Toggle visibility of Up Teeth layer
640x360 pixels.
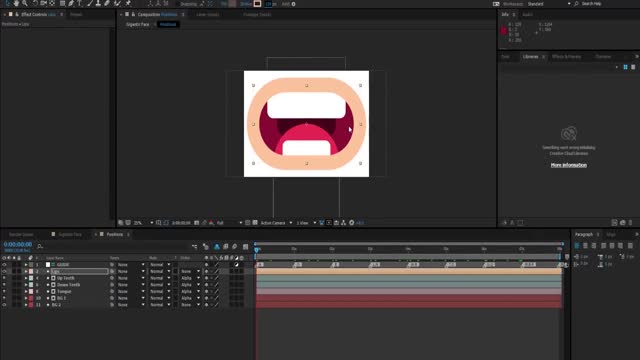[4, 278]
